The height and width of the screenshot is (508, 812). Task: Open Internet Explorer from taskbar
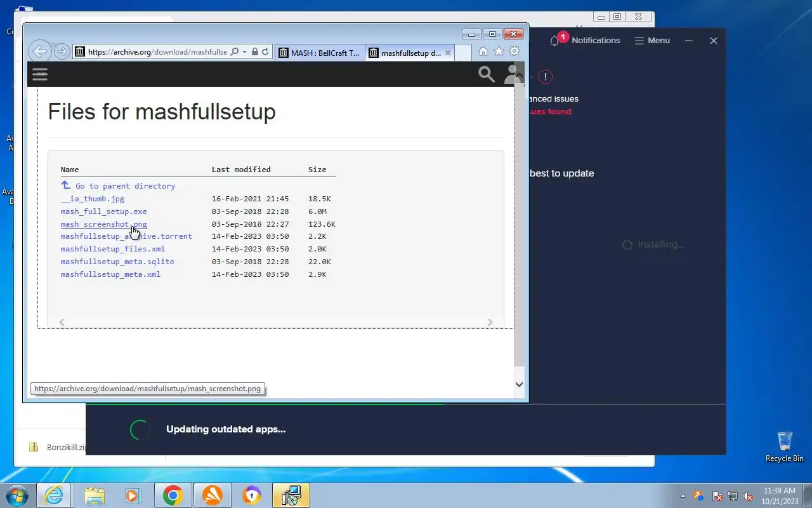pos(54,495)
